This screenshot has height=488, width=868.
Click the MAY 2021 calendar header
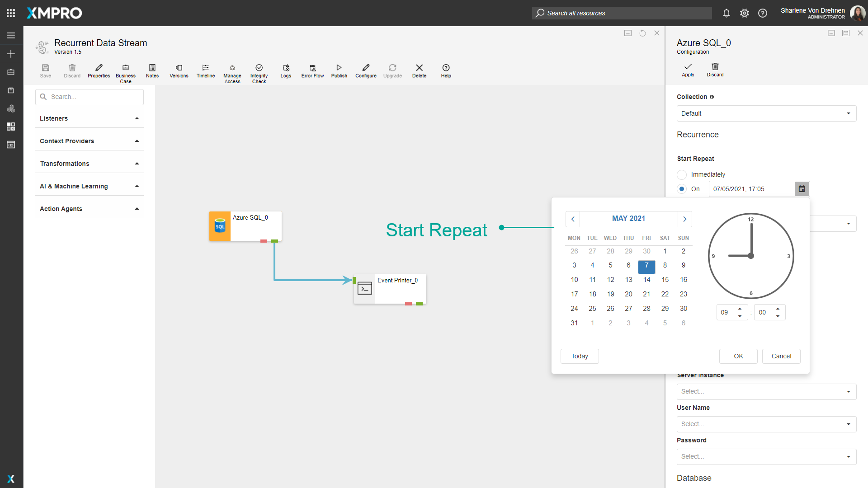click(628, 219)
